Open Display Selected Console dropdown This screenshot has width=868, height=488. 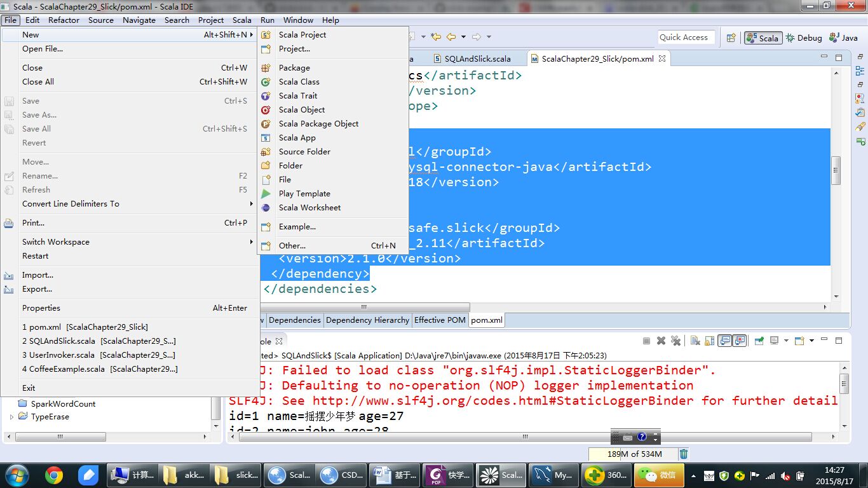pos(786,341)
